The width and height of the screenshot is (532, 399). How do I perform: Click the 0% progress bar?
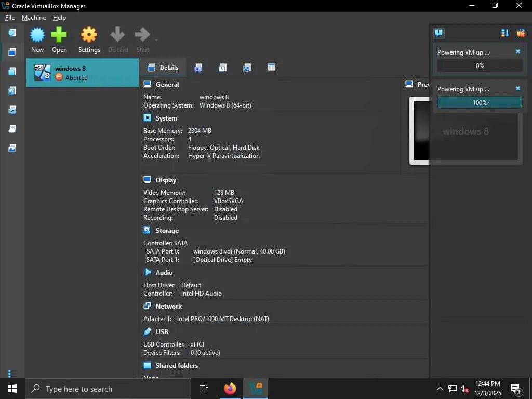pos(480,65)
